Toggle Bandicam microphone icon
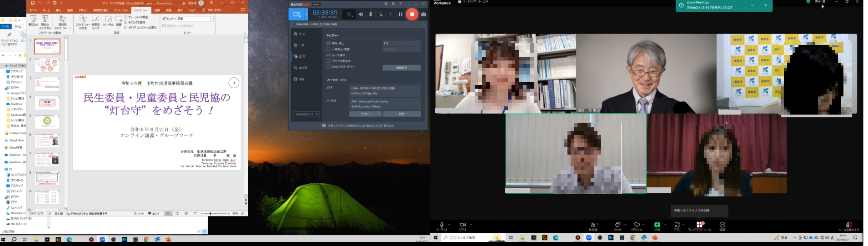The height and width of the screenshot is (246, 868). (371, 15)
